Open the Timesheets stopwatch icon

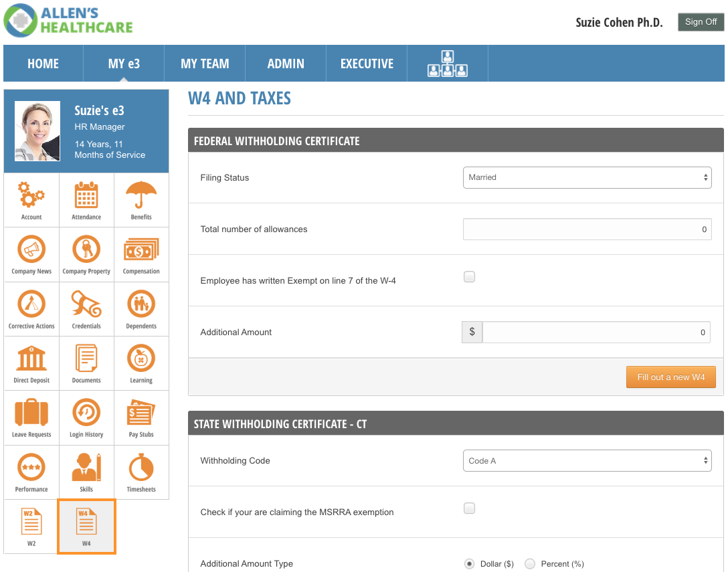pyautogui.click(x=141, y=468)
